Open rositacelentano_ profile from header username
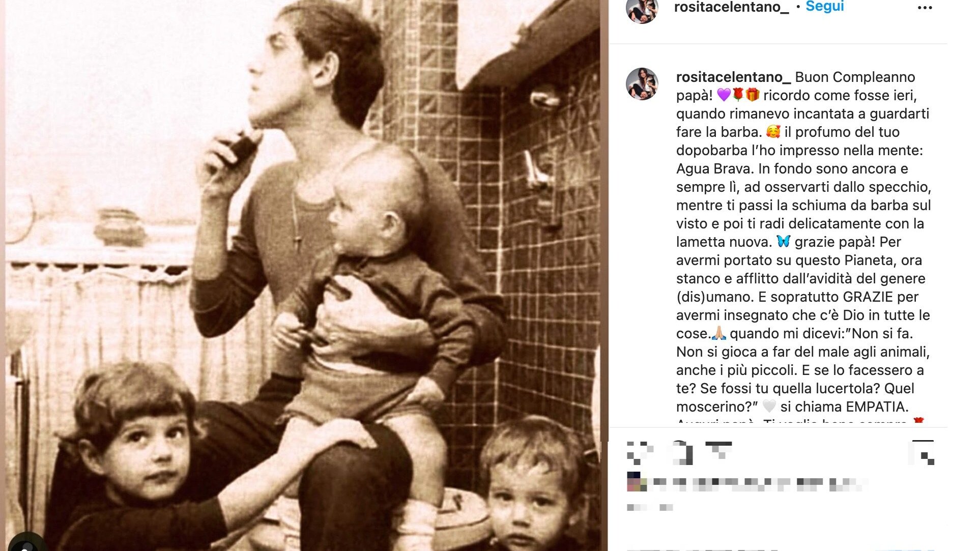Viewport: 980px width, 551px height. [731, 7]
